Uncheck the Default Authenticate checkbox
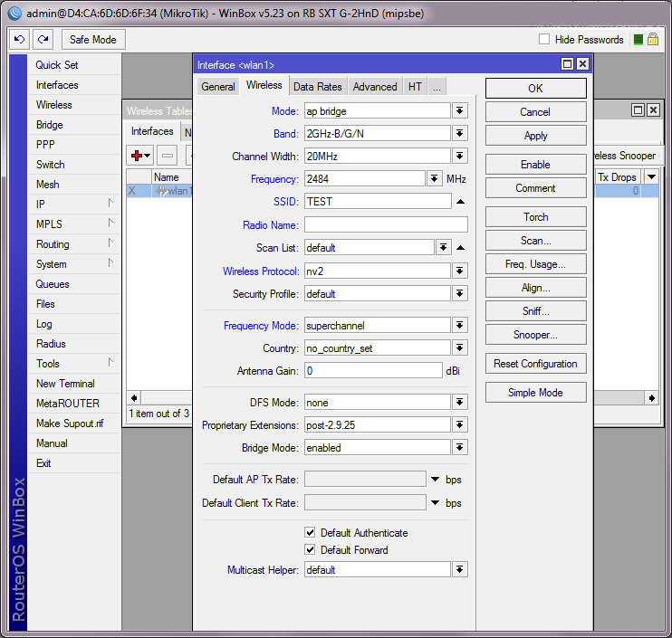672x638 pixels. point(311,533)
